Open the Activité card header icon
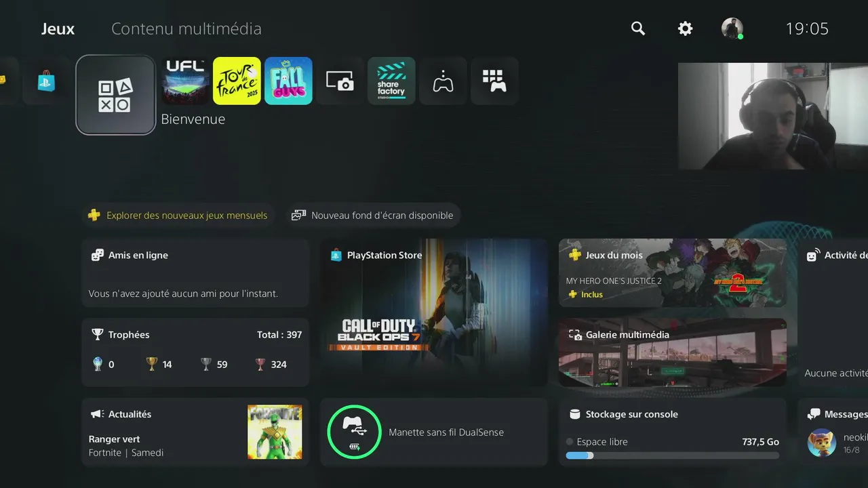This screenshot has width=868, height=488. tap(812, 256)
